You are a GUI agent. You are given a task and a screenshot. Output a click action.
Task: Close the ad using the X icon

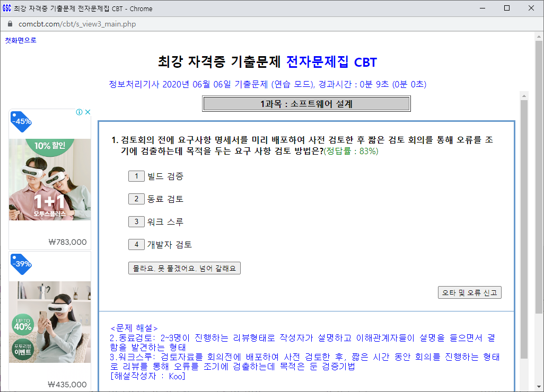(87, 112)
